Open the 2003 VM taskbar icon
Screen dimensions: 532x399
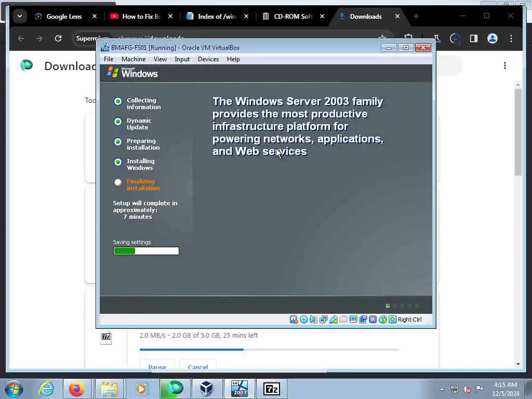(239, 389)
